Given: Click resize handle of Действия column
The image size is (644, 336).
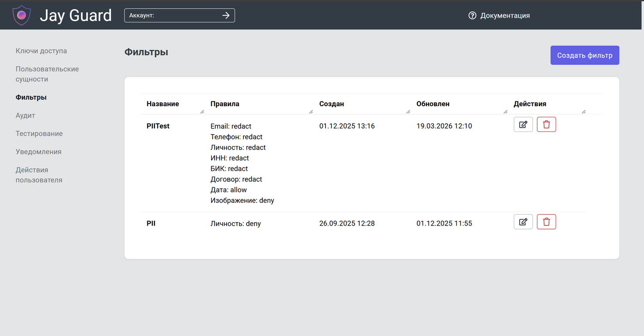Looking at the screenshot, I should point(583,112).
